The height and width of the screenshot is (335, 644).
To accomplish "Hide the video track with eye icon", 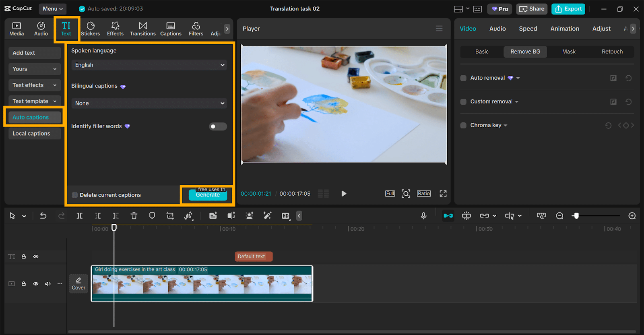I will coord(36,284).
